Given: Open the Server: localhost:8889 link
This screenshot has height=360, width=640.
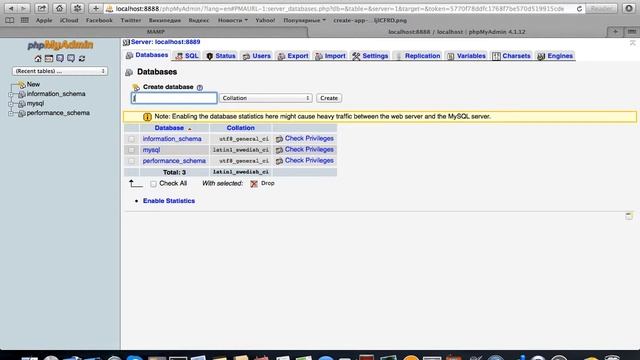Looking at the screenshot, I should click(165, 42).
